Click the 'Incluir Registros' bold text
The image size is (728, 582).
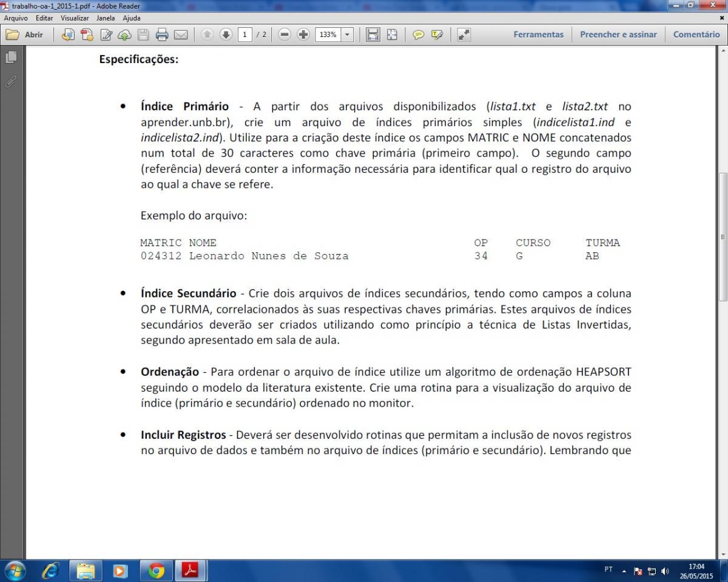(183, 435)
